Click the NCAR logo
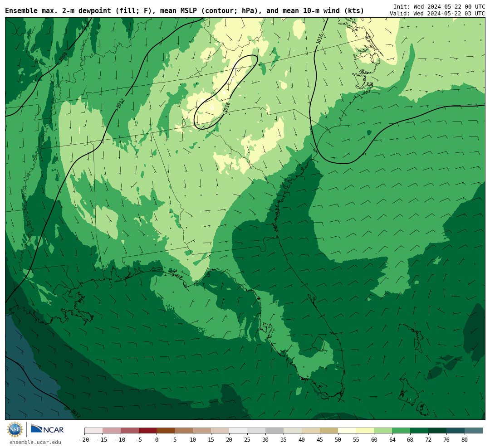This screenshot has height=448, width=490. [x=48, y=429]
